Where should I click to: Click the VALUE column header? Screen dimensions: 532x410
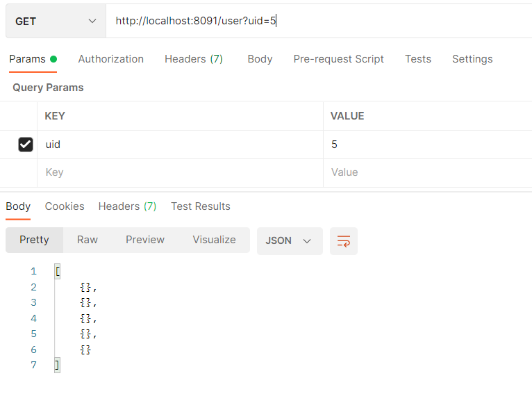(x=347, y=116)
